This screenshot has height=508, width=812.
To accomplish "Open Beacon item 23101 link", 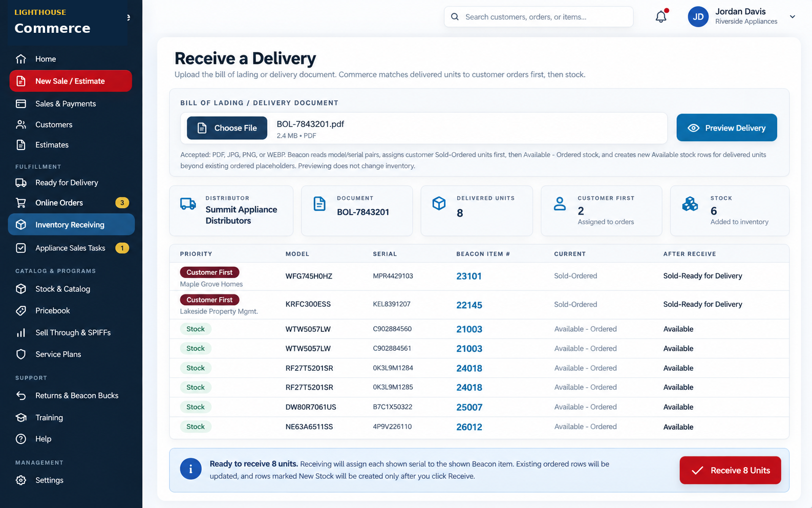I will [469, 276].
